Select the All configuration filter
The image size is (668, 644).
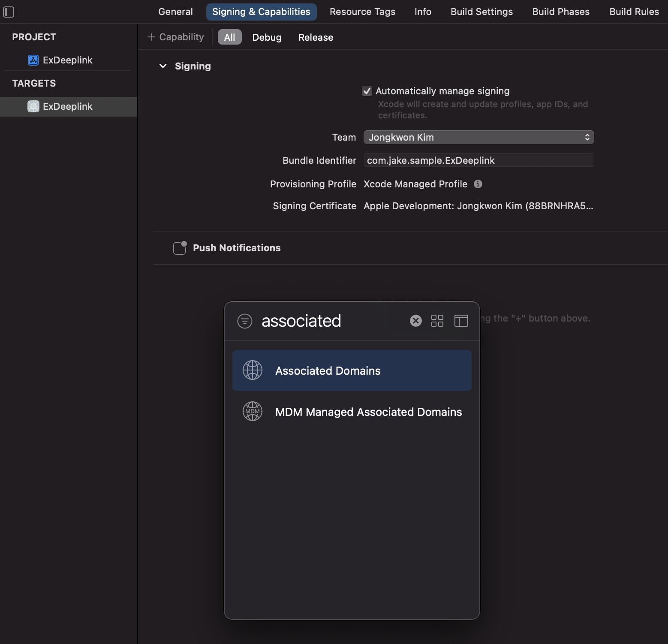click(x=230, y=37)
